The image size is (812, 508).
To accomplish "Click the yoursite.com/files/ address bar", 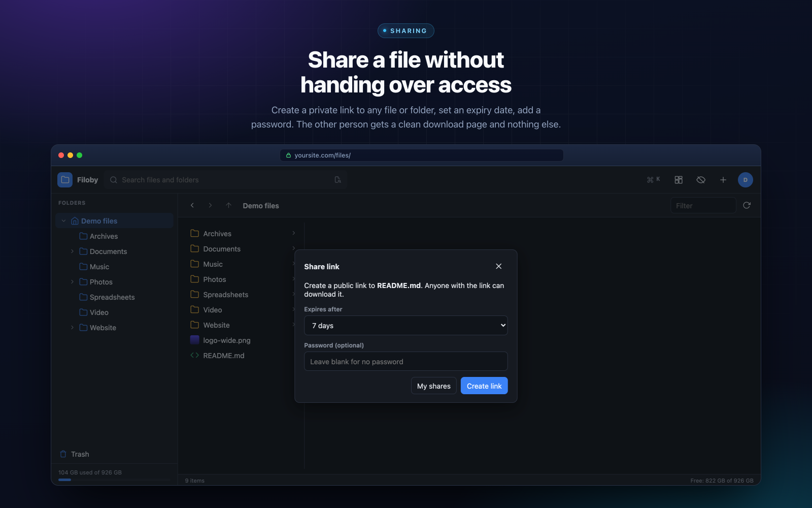I will coord(422,155).
